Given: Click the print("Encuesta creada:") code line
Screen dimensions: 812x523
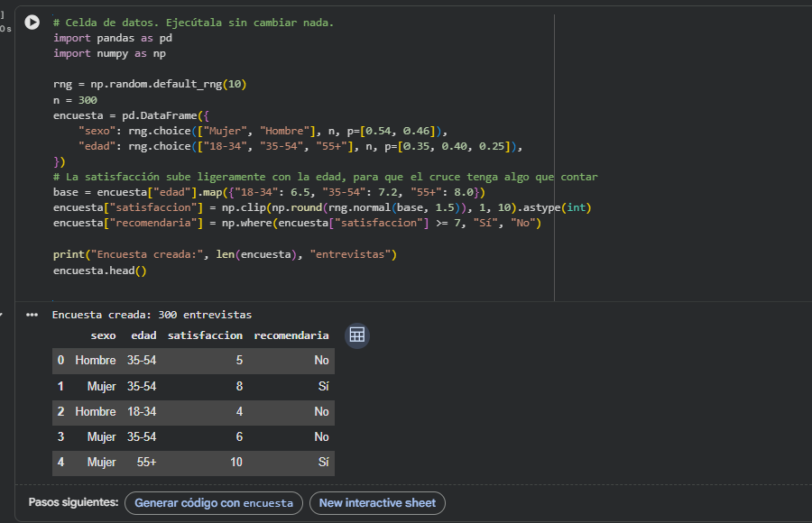Looking at the screenshot, I should pyautogui.click(x=225, y=255).
